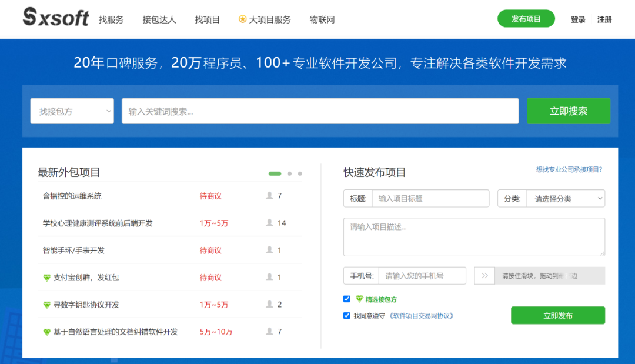Toggle the 我同意遵守 agreement checkbox

pos(347,316)
